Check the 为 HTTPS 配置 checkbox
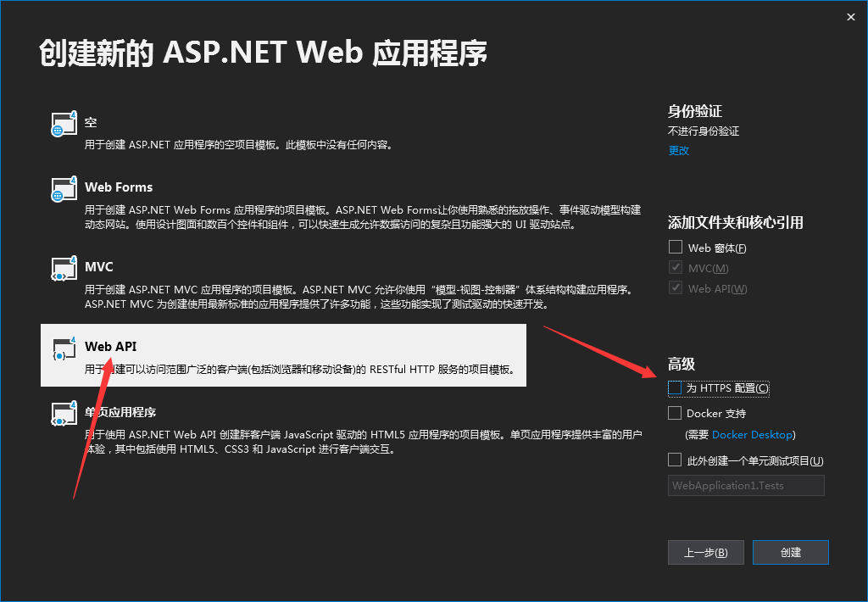Viewport: 868px width, 602px height. pyautogui.click(x=675, y=388)
